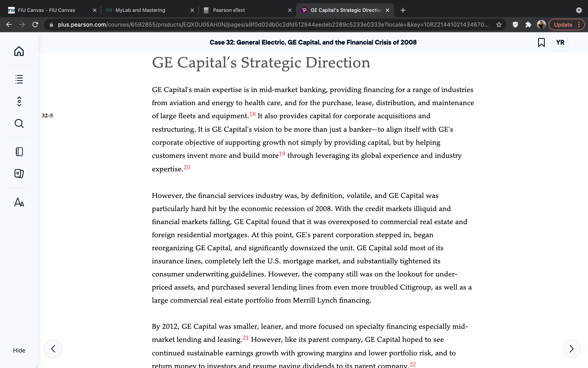Switch to the Pearson eText tab
588x368 pixels.
229,10
